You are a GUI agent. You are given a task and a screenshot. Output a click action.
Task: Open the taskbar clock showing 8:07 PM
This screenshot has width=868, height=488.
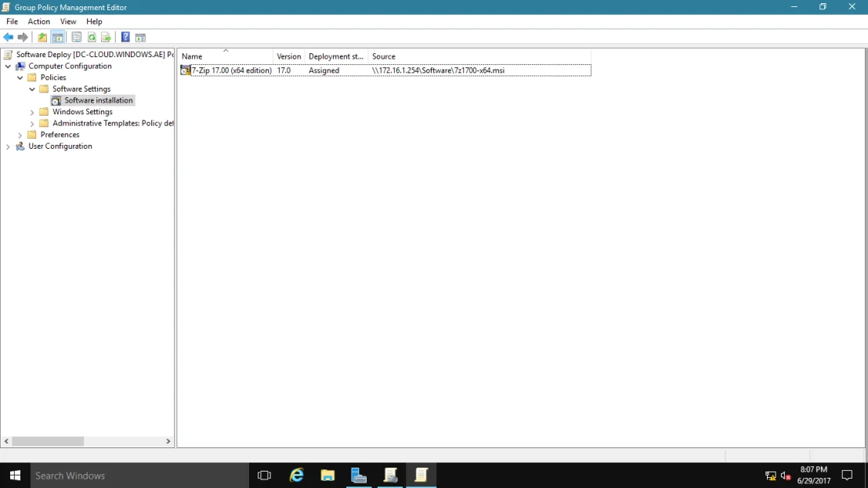pyautogui.click(x=814, y=475)
